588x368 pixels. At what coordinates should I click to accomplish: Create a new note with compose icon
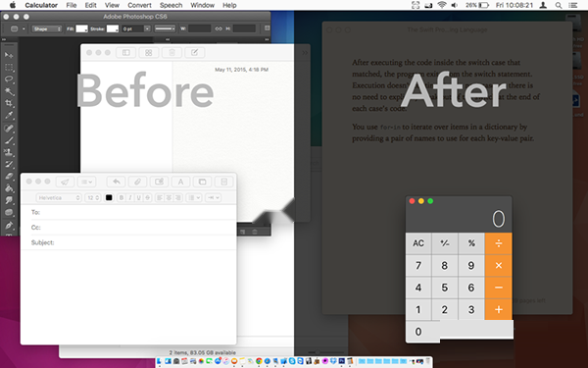[194, 53]
